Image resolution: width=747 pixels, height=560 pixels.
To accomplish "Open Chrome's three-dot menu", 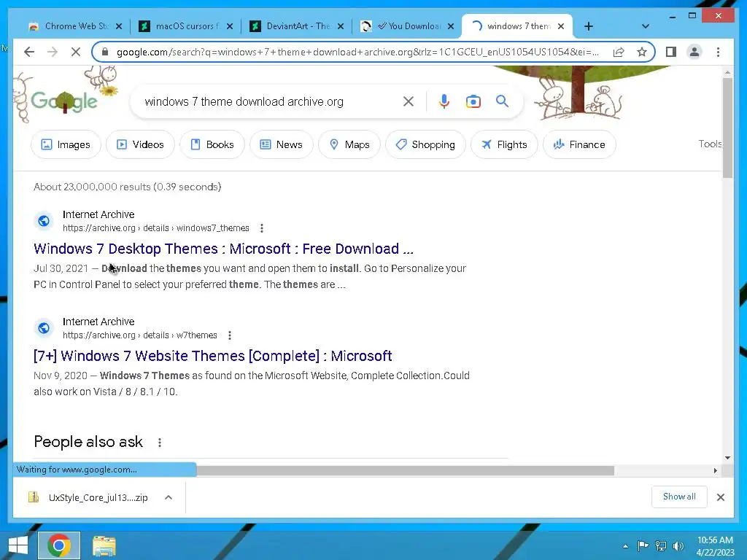I will pos(718,52).
